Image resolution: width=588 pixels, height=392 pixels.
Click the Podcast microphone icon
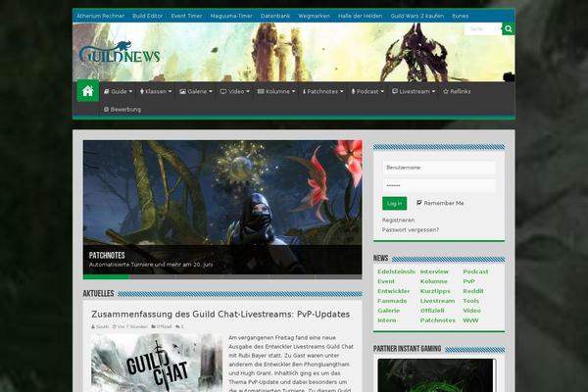coord(353,91)
